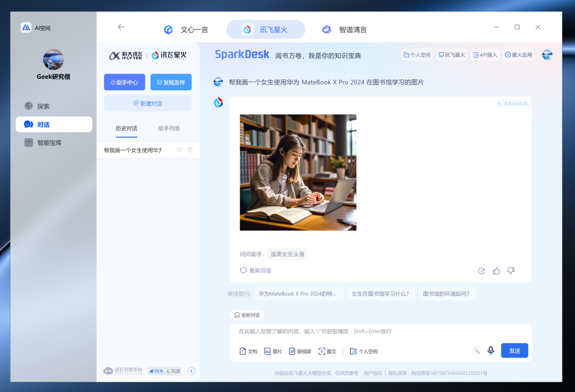Click the 图片 upload icon
Screen dimensions: 575x392
click(x=273, y=351)
